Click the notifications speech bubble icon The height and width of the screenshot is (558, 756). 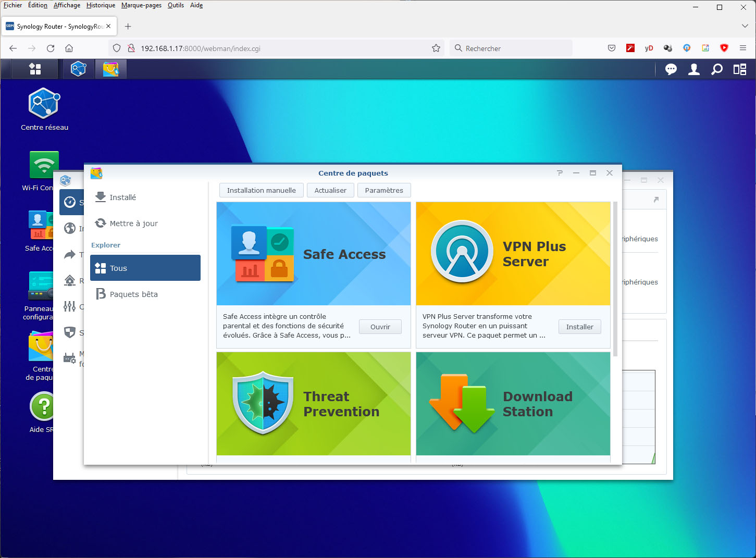point(671,69)
